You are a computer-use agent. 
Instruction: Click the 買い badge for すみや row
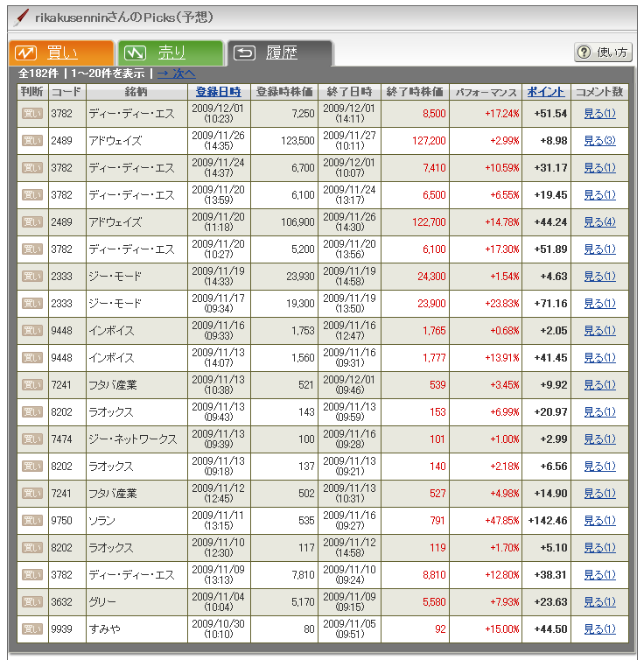31,629
